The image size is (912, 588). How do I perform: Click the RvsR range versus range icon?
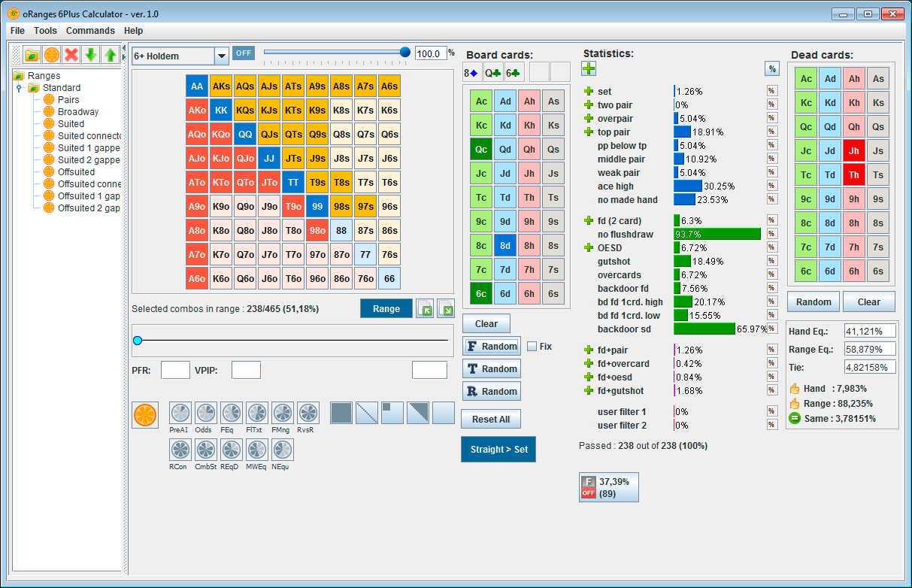coord(308,413)
